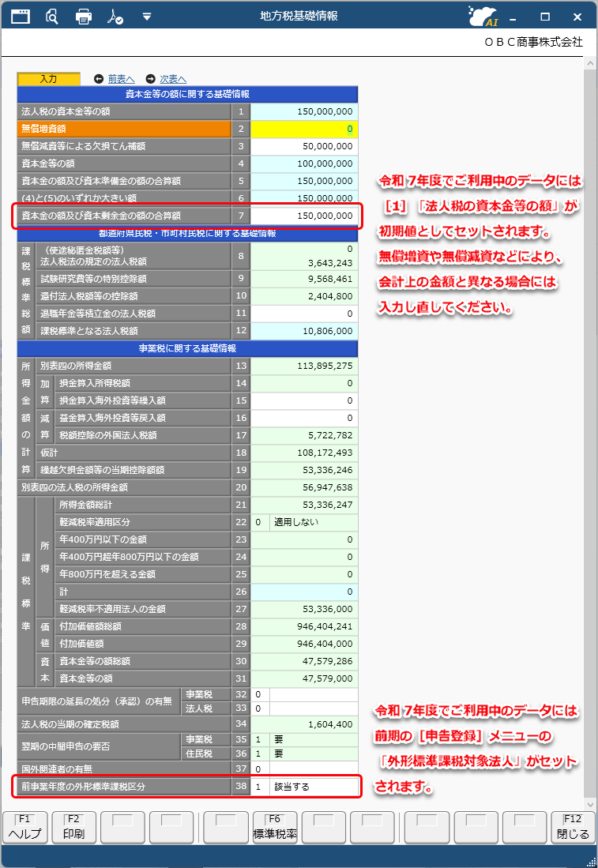Select 繰越欠損金額等の当期控除額 value 53,336,246
Viewport: 598px width, 868px height.
coord(304,470)
